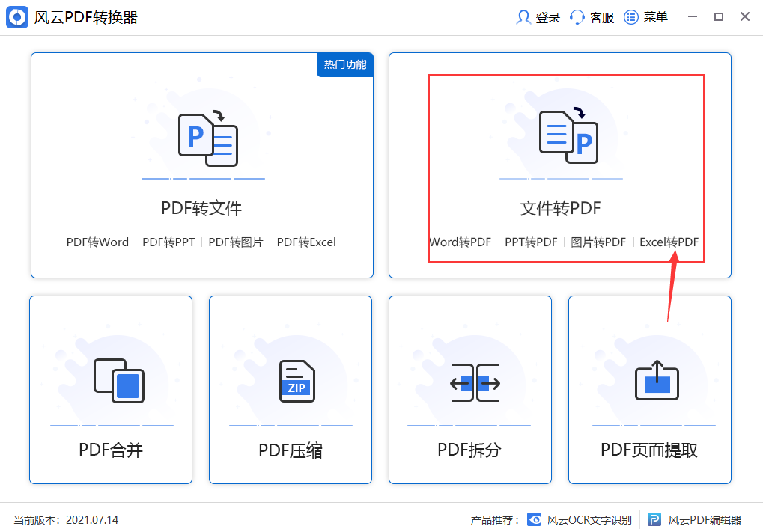Click the 风云PDF转换器 app logo icon
Image resolution: width=763 pixels, height=532 pixels.
[17, 17]
